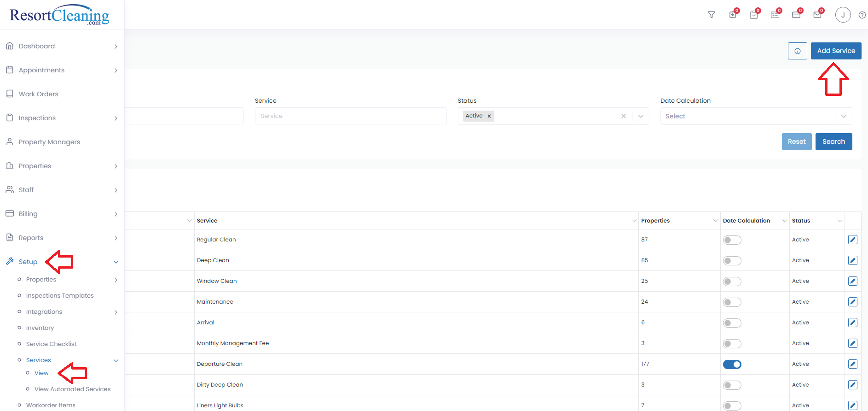The width and height of the screenshot is (868, 411).
Task: Edit the Regular Clean service row
Action: [x=852, y=240]
